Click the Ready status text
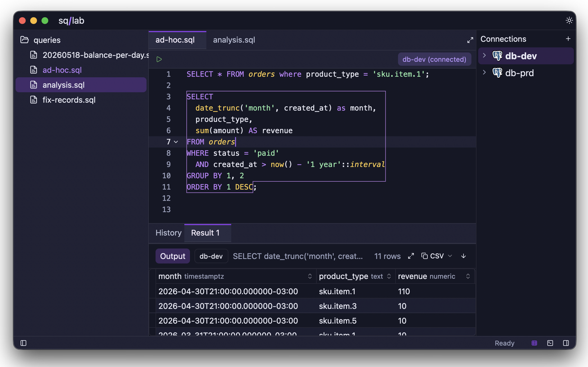The height and width of the screenshot is (367, 588). click(504, 343)
